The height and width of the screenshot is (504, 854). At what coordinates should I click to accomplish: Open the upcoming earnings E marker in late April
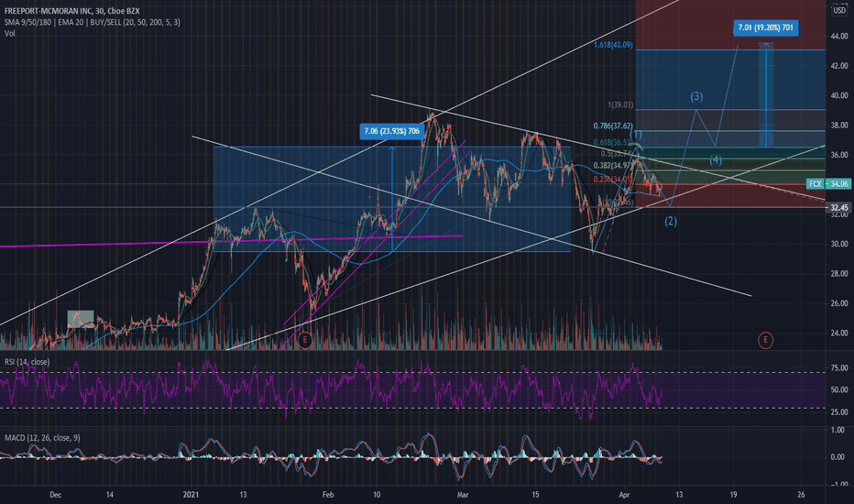pos(765,341)
